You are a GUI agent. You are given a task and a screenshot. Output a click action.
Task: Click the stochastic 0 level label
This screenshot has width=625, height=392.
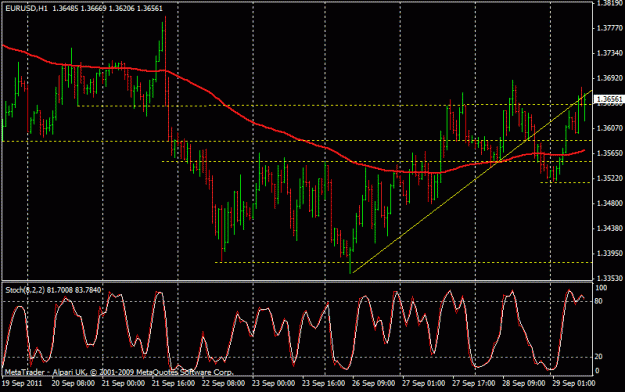pos(597,371)
